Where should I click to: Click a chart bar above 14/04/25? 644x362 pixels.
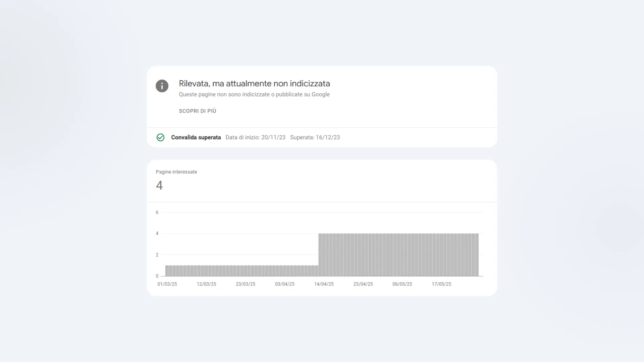click(x=324, y=255)
